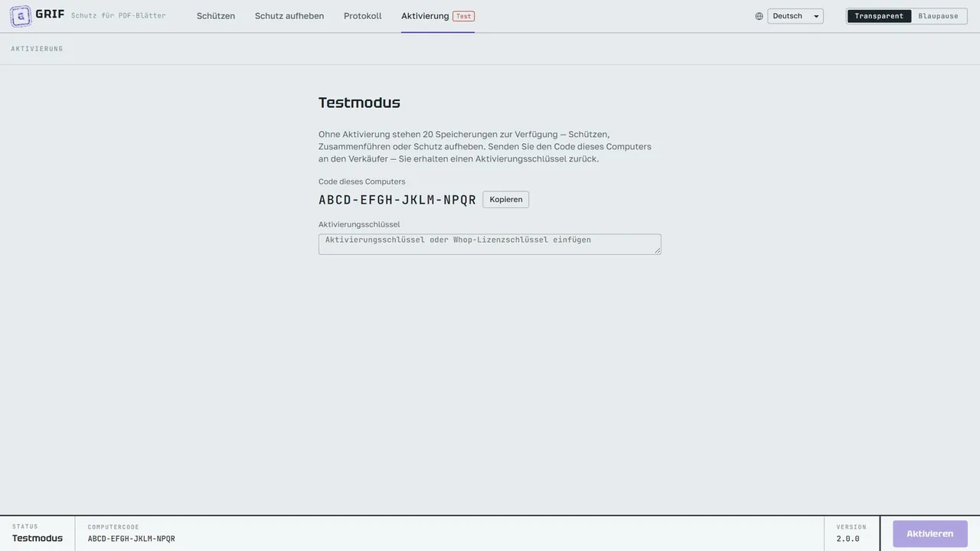The image size is (980, 551).
Task: Click the GRIF app title text
Action: coord(50,14)
